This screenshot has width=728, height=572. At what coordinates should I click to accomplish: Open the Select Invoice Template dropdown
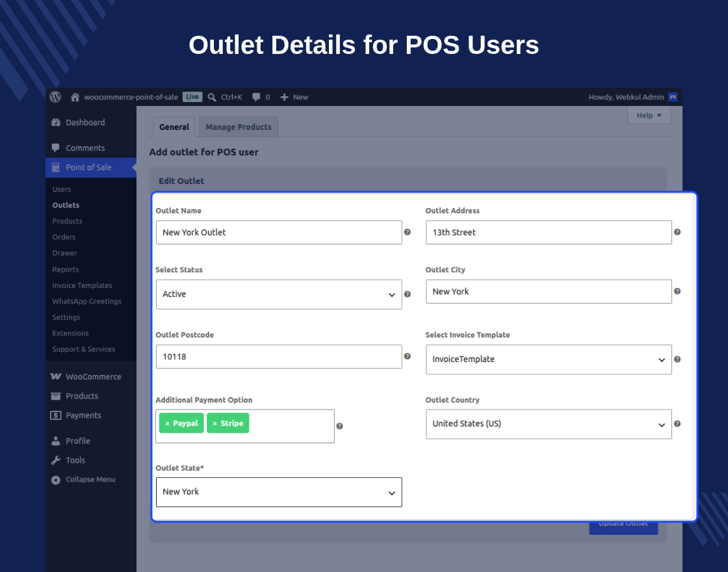pos(549,359)
